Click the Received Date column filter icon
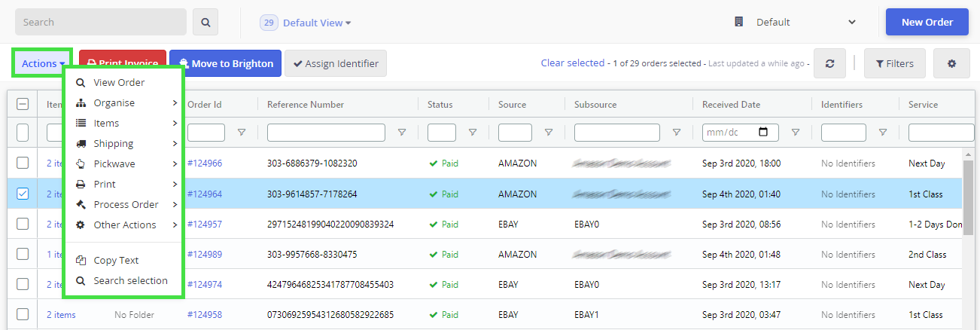 pyautogui.click(x=796, y=133)
